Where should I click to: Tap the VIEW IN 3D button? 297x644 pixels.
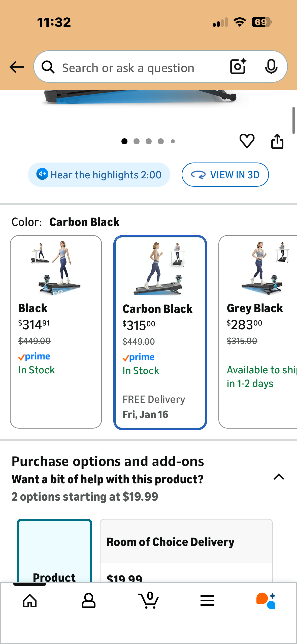[225, 175]
